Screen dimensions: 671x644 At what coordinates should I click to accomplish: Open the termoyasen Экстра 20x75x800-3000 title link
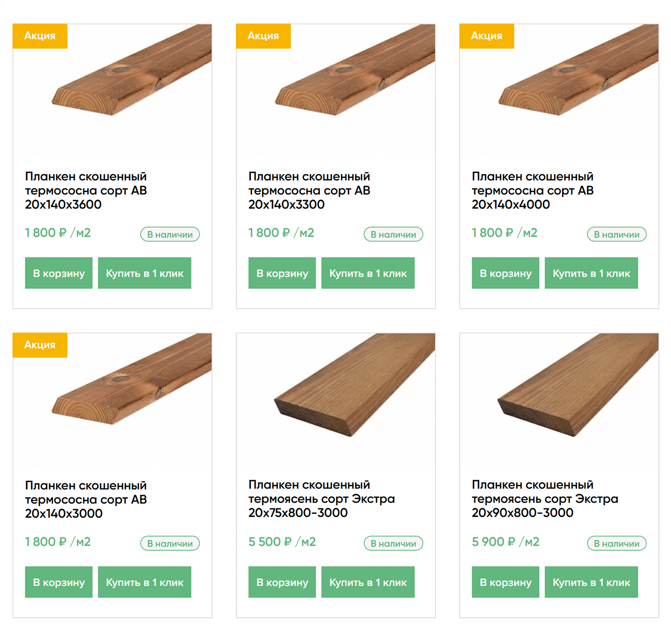(321, 499)
